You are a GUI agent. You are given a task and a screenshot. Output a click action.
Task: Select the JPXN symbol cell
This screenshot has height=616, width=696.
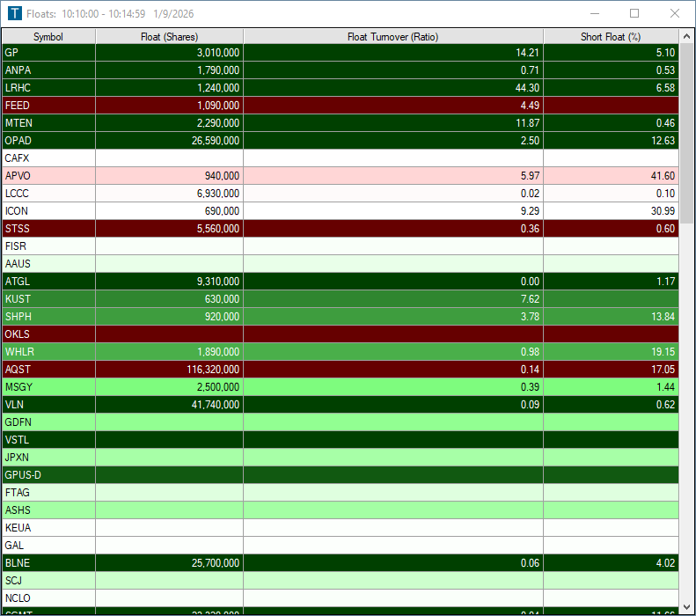(48, 458)
